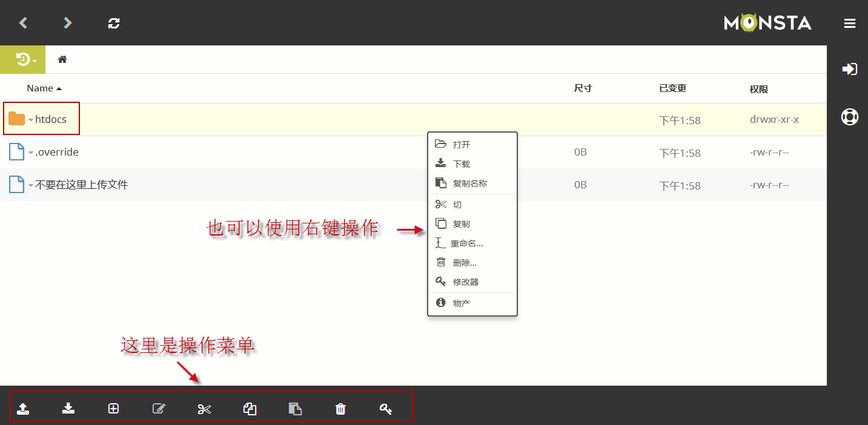Choose 下载 from the context menu
This screenshot has height=425, width=868.
coord(472,163)
